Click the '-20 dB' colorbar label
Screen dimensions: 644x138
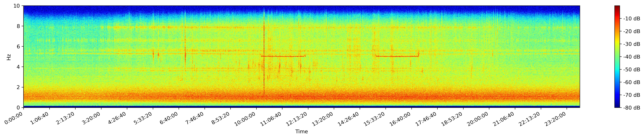pyautogui.click(x=632, y=31)
